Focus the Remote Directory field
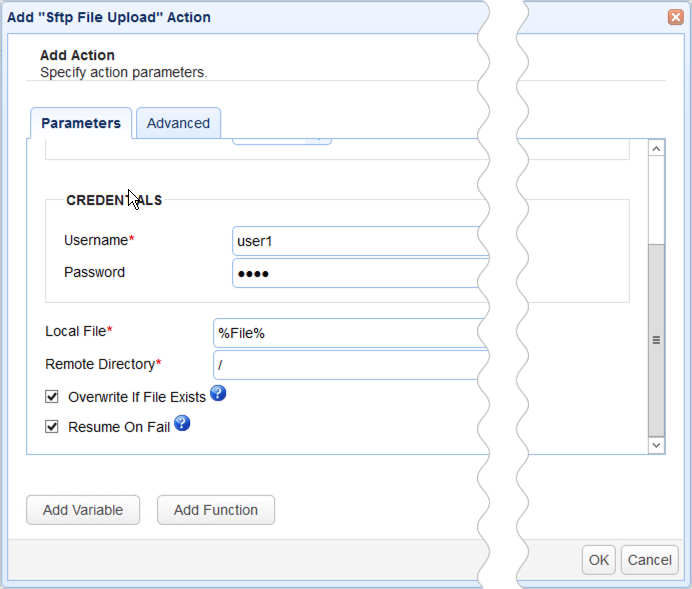This screenshot has width=692, height=589. click(350, 365)
